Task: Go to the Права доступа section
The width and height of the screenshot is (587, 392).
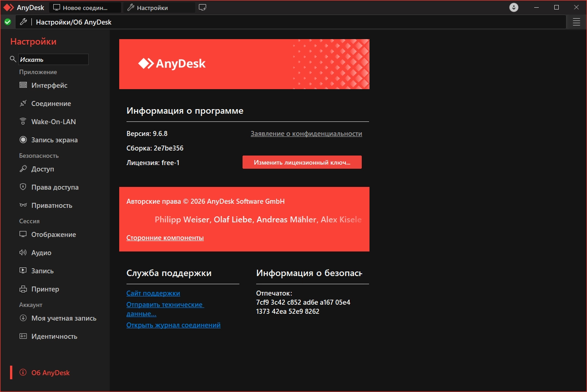Action: (55, 187)
